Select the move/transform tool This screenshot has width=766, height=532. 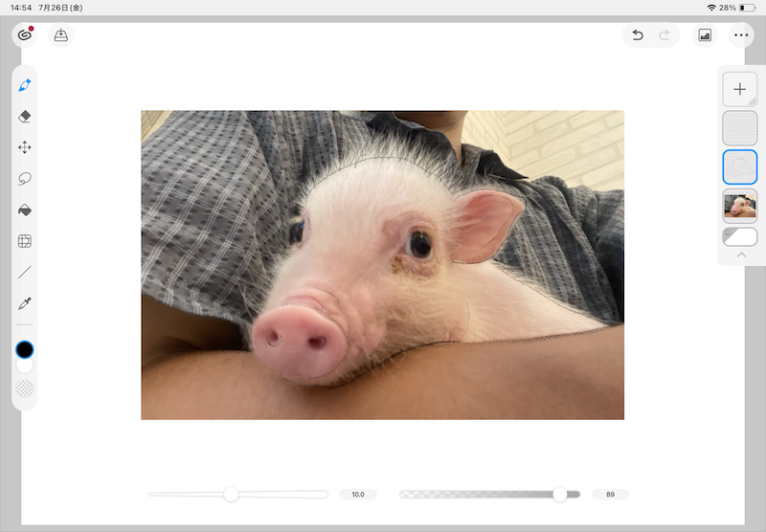pos(25,147)
